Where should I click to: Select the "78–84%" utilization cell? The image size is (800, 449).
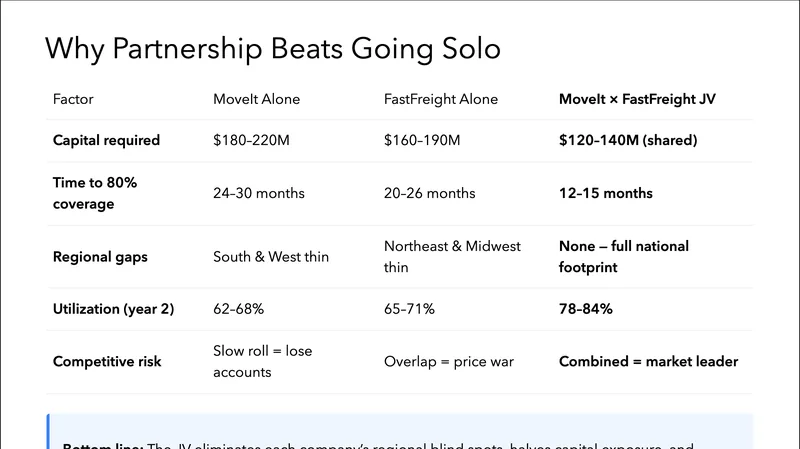click(x=585, y=309)
